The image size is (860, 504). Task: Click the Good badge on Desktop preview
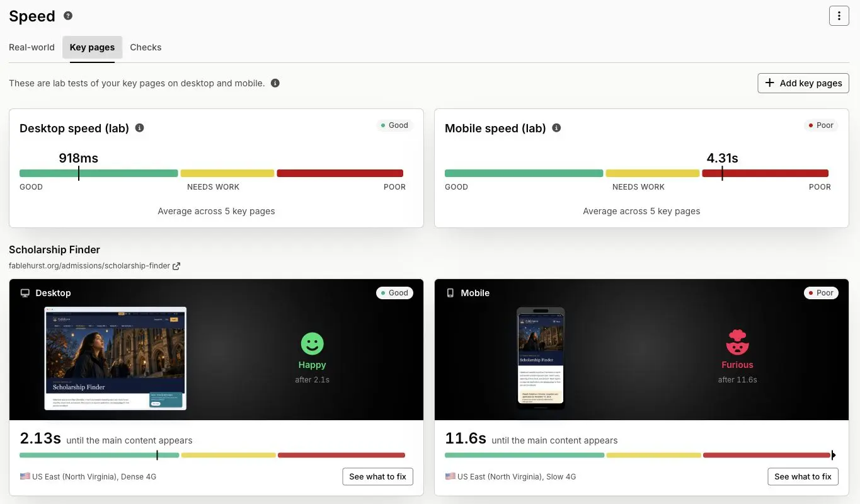395,293
